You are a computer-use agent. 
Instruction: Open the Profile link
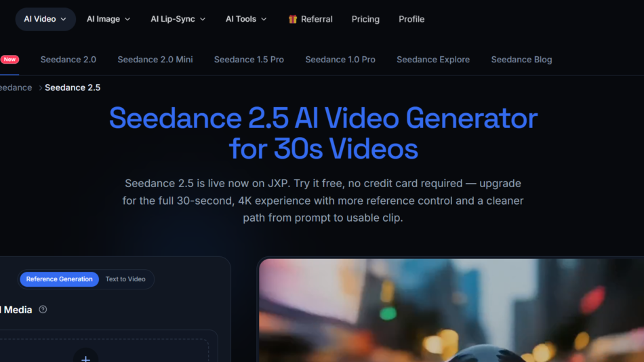(411, 19)
